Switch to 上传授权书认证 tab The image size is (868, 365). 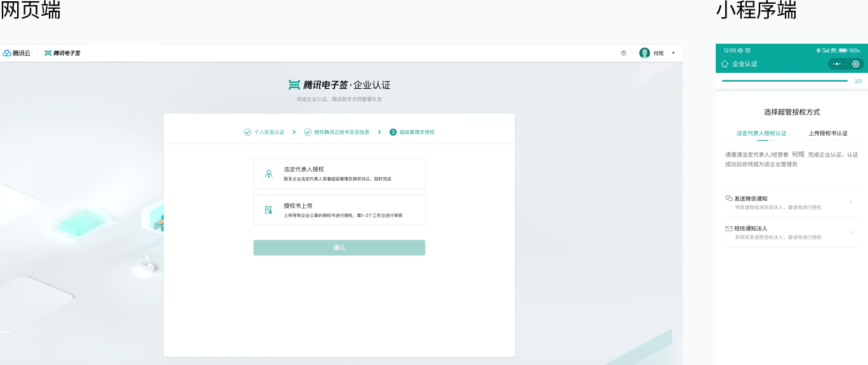[x=828, y=133]
